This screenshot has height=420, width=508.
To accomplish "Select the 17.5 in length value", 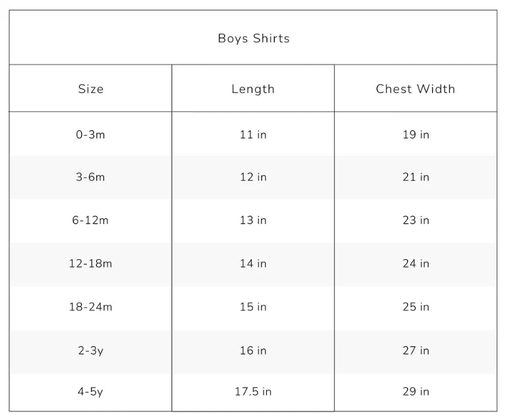I will click(253, 392).
